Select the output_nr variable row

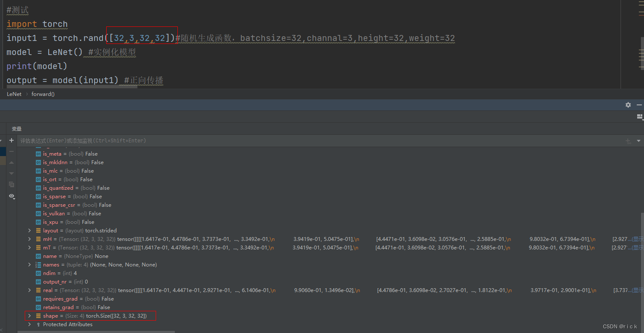tap(62, 282)
